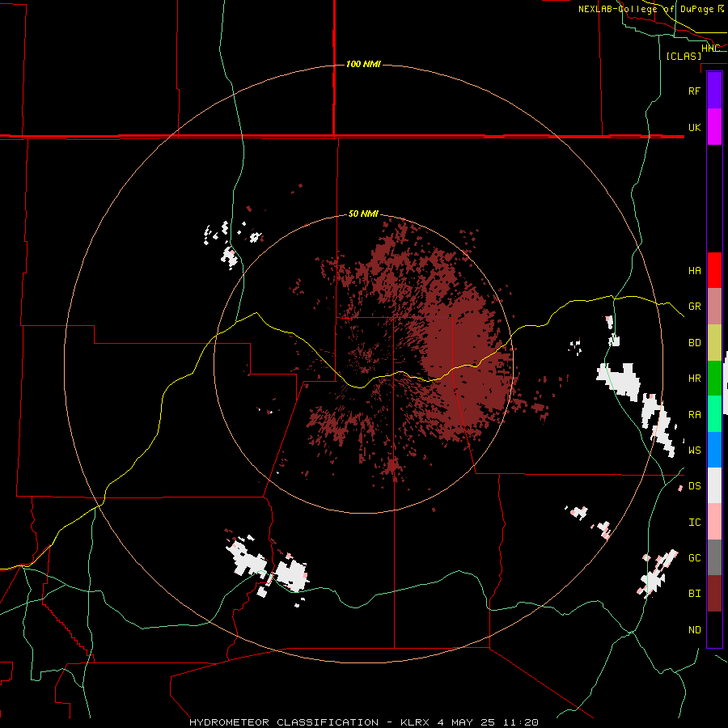
Task: Click the white DS legend swatch
Action: click(714, 485)
